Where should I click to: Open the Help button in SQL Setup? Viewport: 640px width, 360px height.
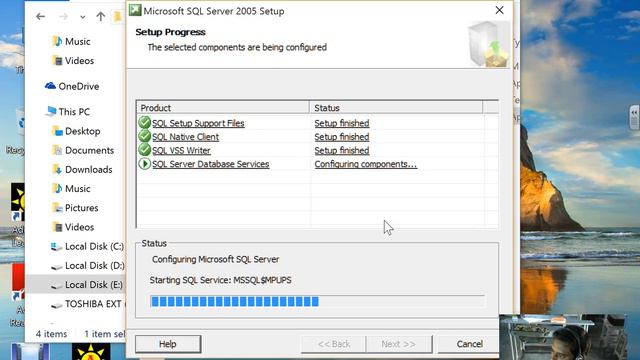168,344
